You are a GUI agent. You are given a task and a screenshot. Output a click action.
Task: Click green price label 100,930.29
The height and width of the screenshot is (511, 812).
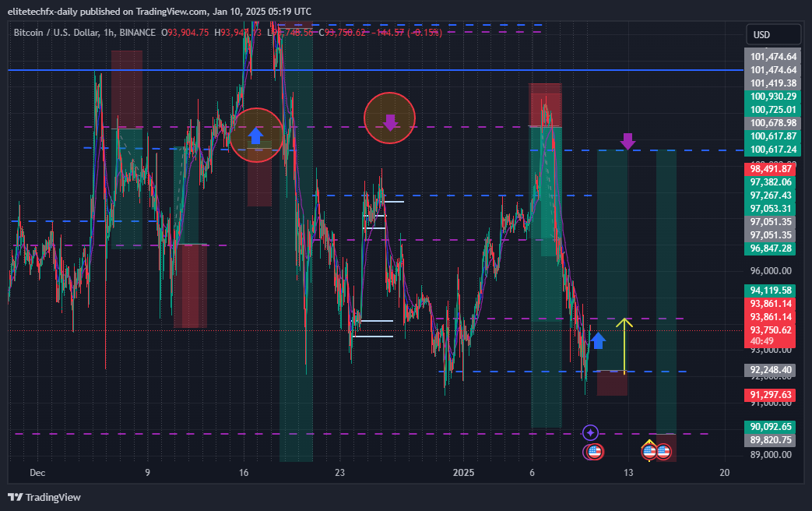pos(772,97)
